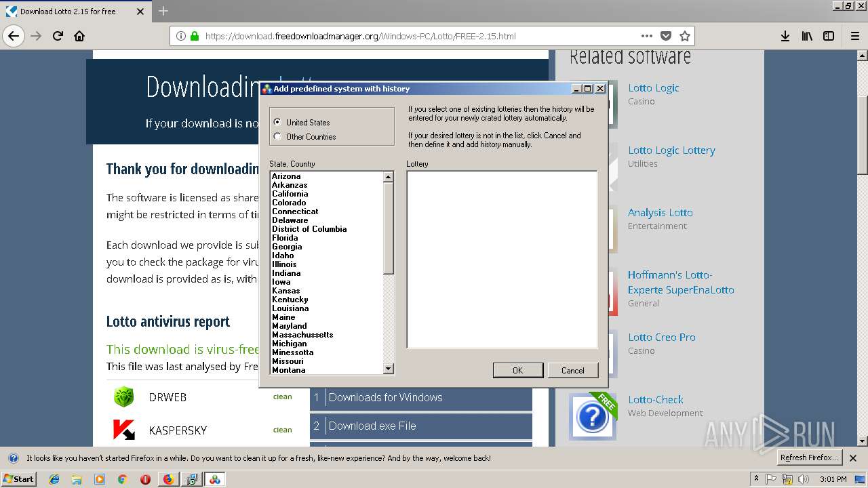868x488 pixels.
Task: Select Montana in the state list
Action: [x=289, y=370]
